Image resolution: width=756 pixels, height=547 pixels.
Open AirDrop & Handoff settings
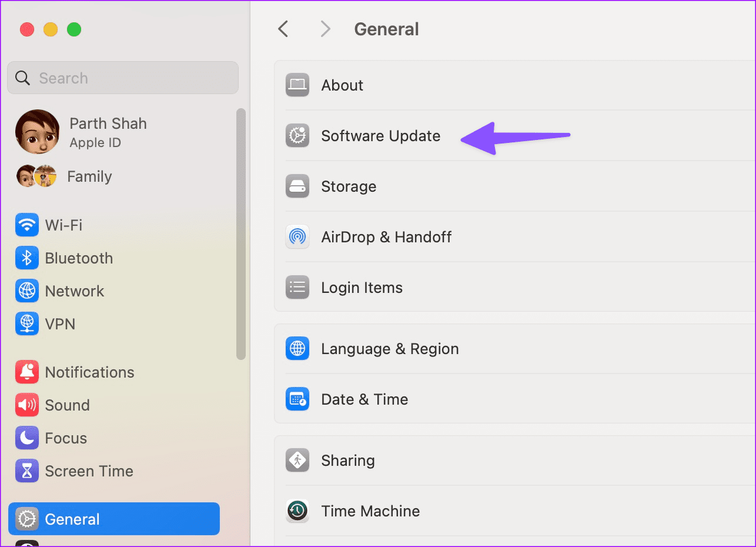pyautogui.click(x=515, y=237)
